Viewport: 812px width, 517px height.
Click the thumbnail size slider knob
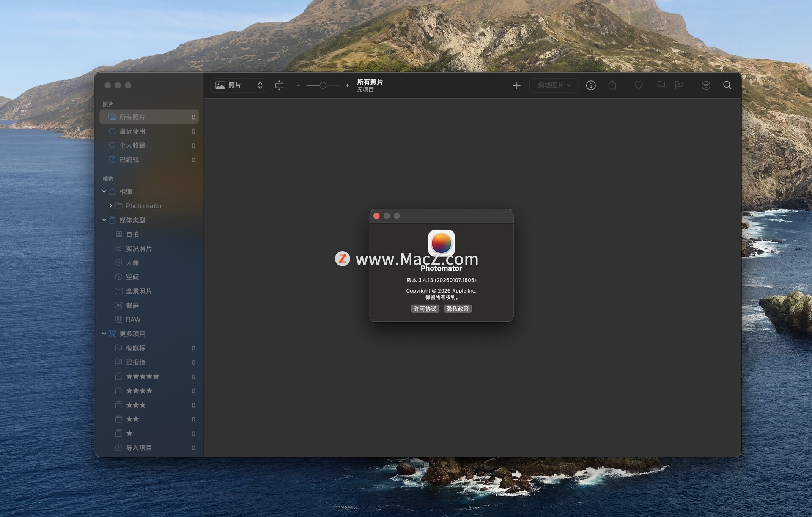[323, 85]
